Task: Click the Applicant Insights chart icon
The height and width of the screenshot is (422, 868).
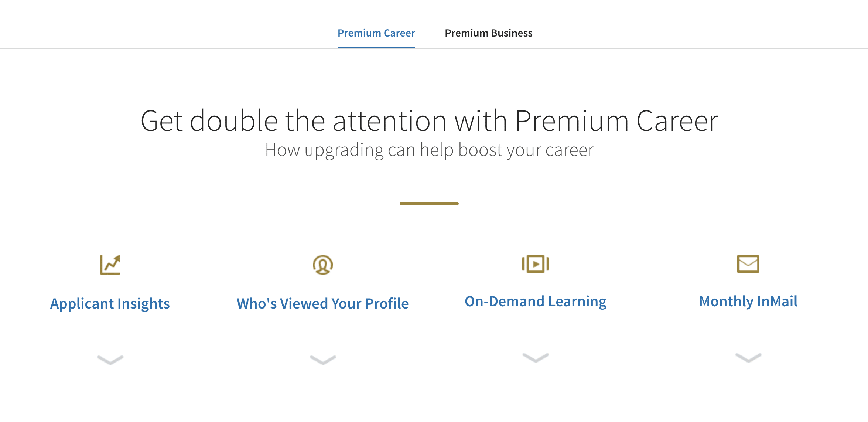Action: click(110, 265)
